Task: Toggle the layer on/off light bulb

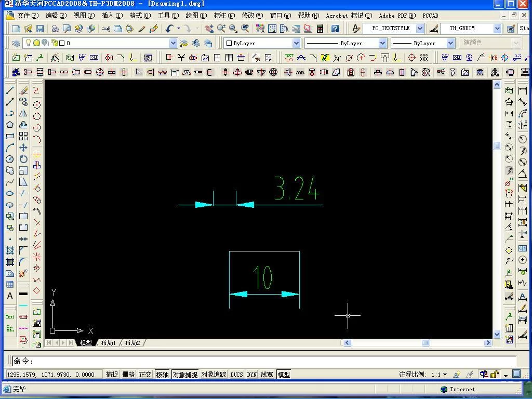Action: [x=28, y=43]
